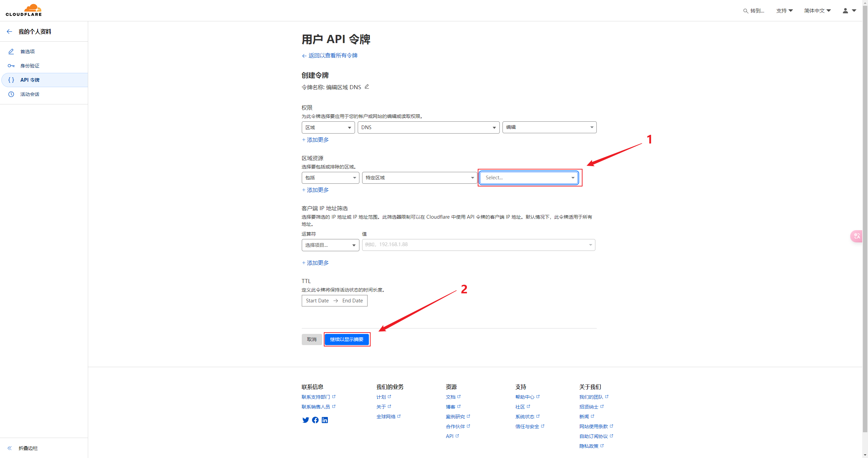Image resolution: width=868 pixels, height=458 pixels.
Task: Select 身份验证 in sidebar
Action: [30, 66]
